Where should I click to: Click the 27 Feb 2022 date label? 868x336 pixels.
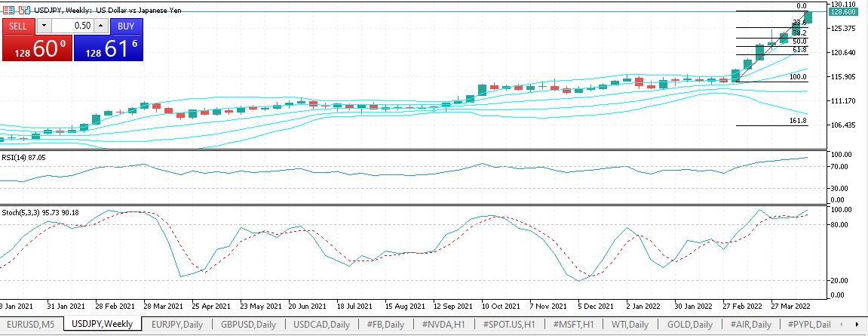coord(741,306)
